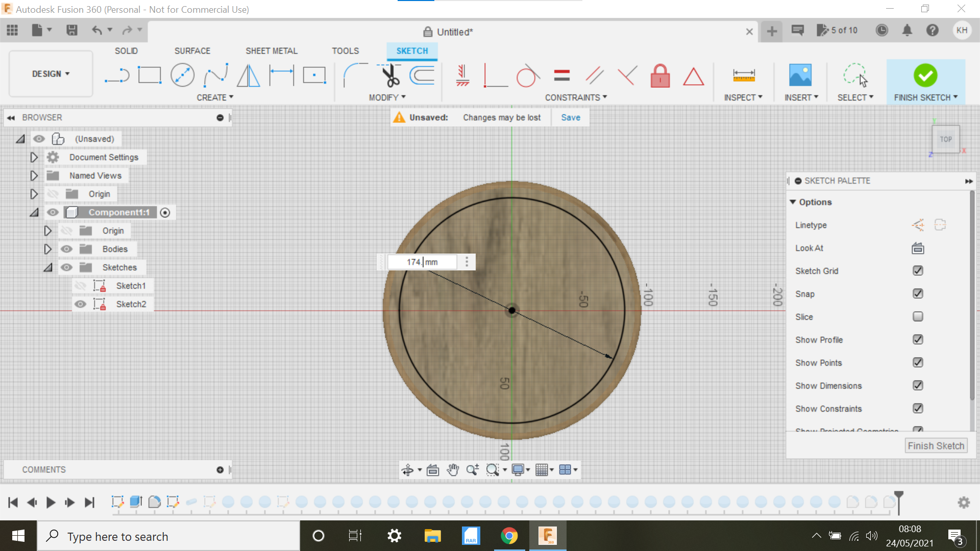Activate the Sketch Dimension tool
Image resolution: width=980 pixels, height=551 pixels.
coord(281,74)
